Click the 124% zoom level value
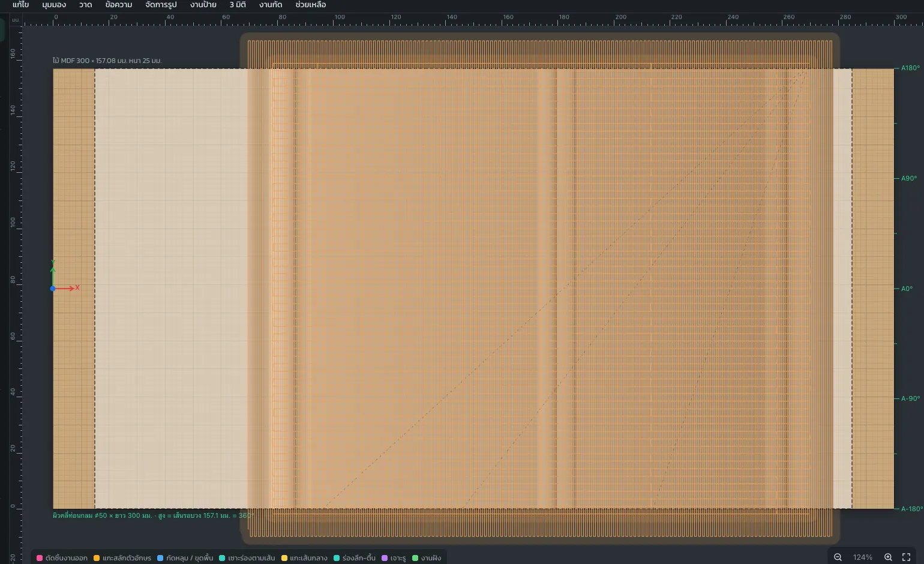 863,557
